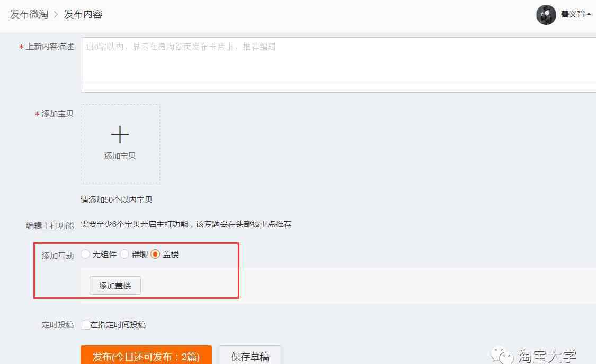
Task: Focus the 上新内容描述 text area
Action: point(339,65)
